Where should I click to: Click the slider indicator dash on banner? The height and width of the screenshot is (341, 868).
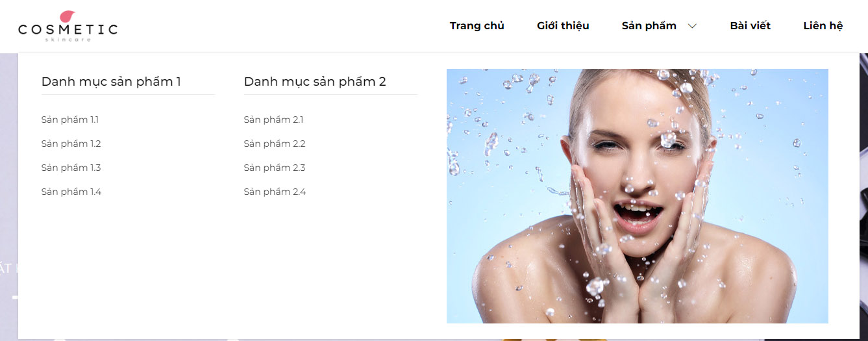point(15,297)
